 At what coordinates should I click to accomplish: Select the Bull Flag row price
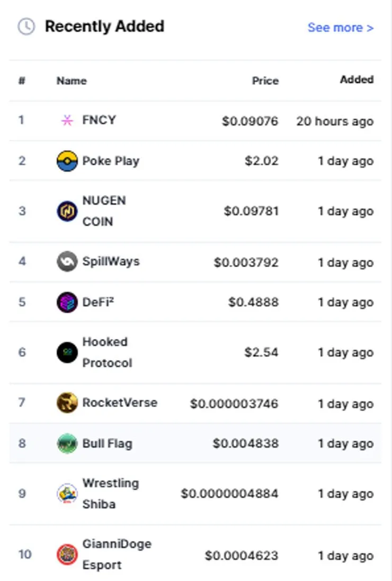pyautogui.click(x=245, y=444)
